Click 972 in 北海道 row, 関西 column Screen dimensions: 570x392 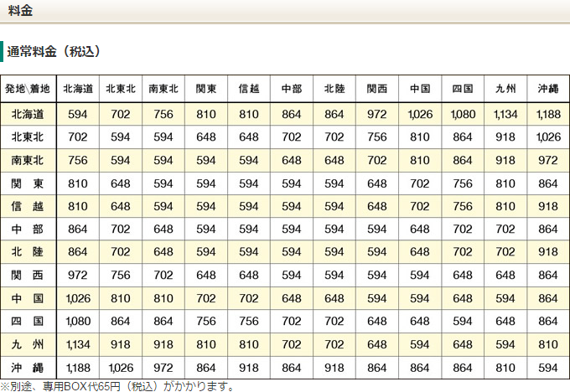[377, 114]
